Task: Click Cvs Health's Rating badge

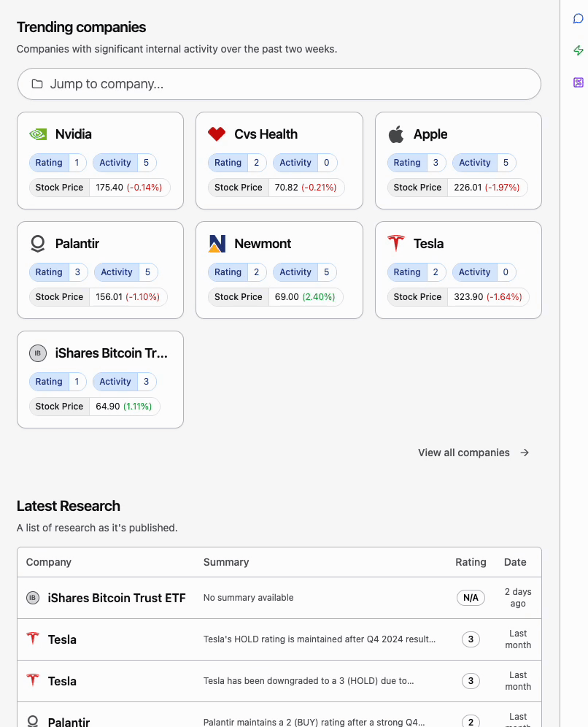Action: [237, 163]
